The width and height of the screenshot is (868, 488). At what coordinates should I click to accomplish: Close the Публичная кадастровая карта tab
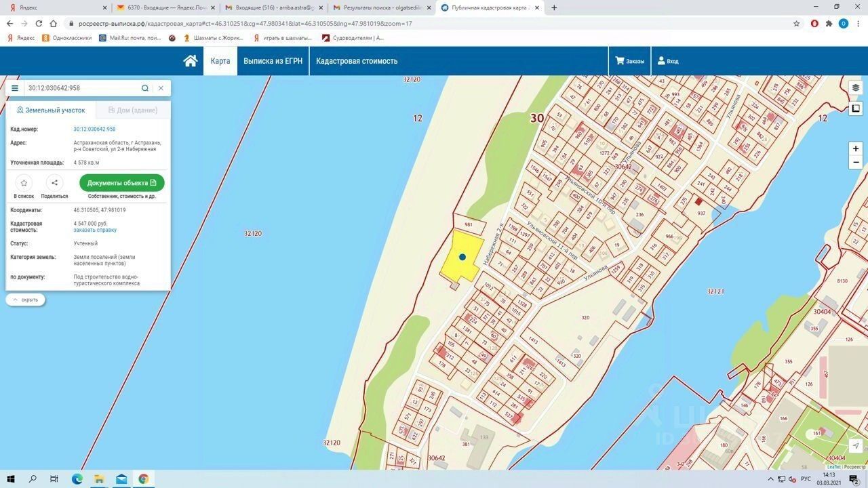coord(537,7)
